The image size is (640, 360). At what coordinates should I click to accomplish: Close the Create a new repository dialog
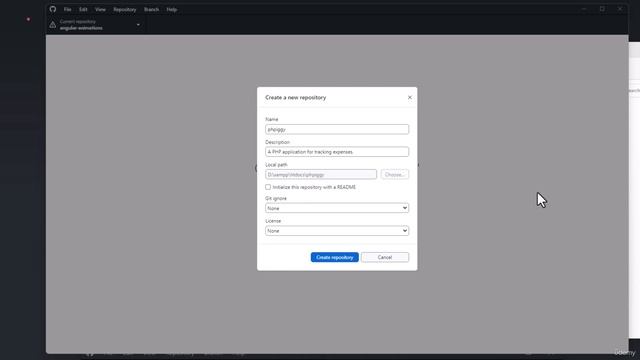pos(409,98)
